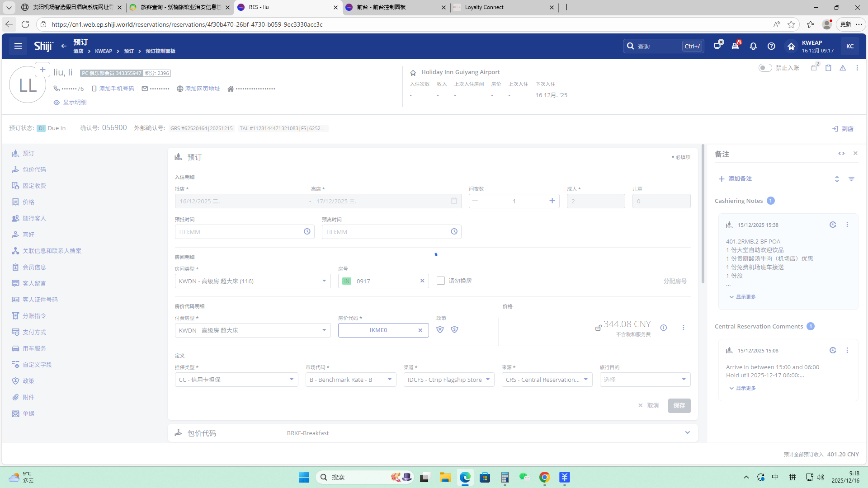
Task: Select 支付方式 in left sidebar
Action: point(34,332)
